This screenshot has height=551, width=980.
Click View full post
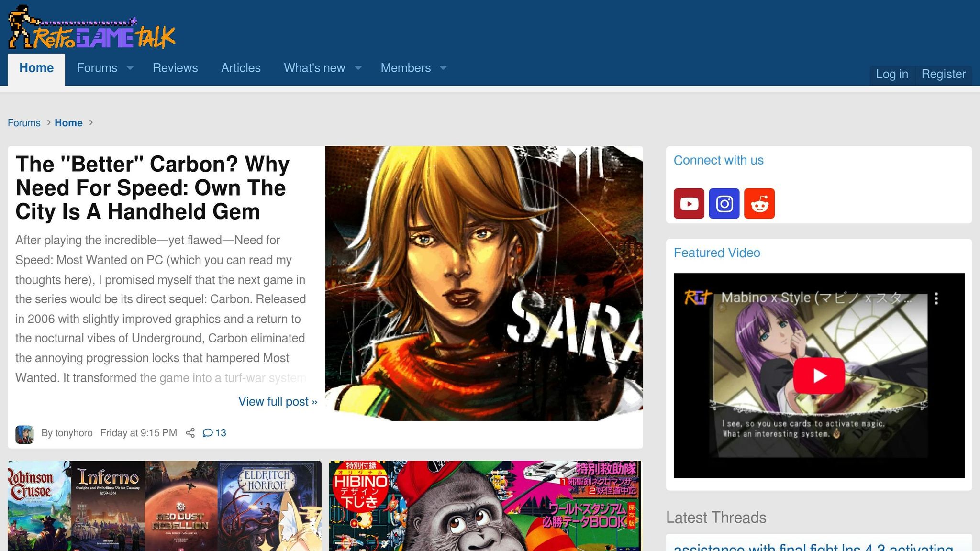[278, 402]
